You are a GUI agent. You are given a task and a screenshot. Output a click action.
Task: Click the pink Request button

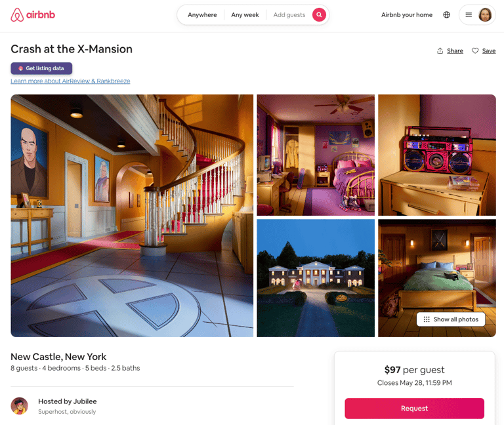coord(414,409)
